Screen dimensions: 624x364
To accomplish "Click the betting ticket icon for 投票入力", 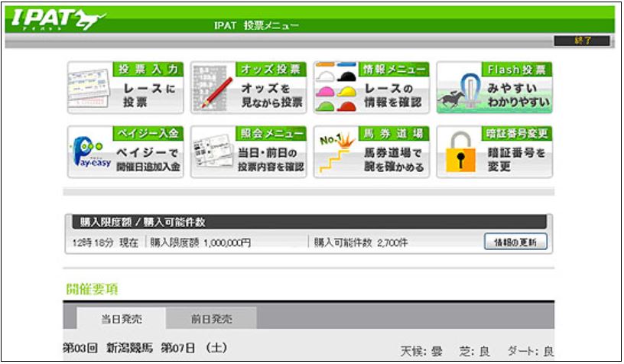I will click(89, 88).
